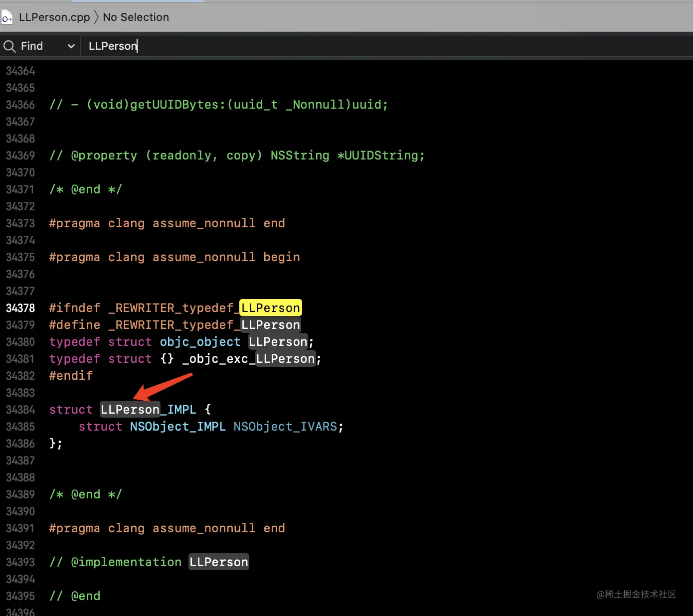Click line number 34375 in the gutter
The image size is (693, 616).
coord(20,257)
